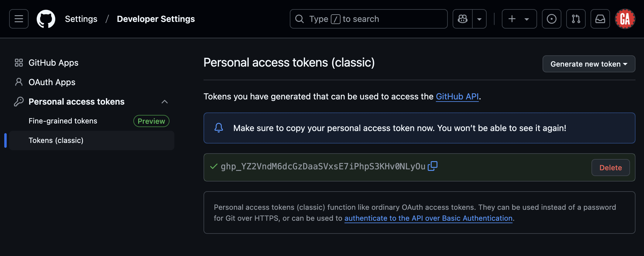View pull requests icon in header

[576, 19]
